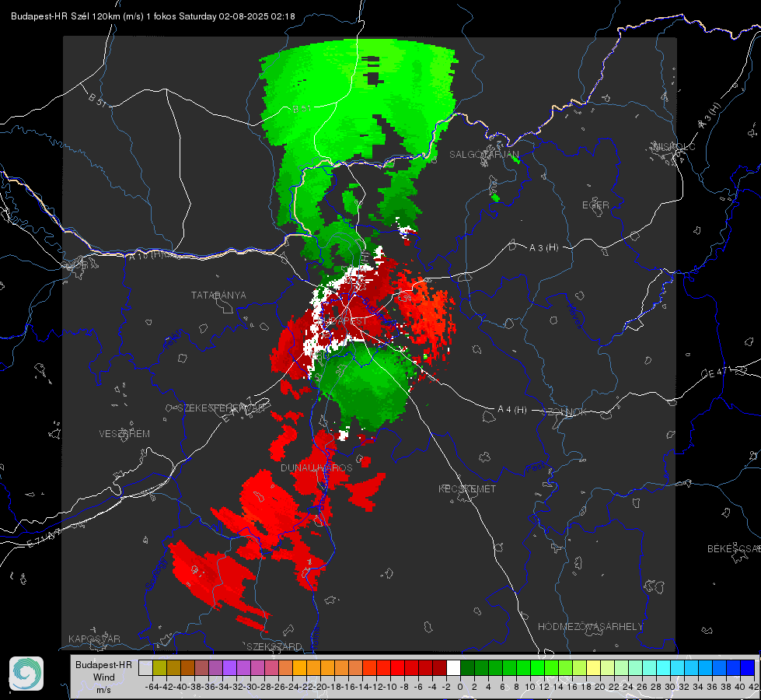Click the radar title text with the timestamp
The image size is (761, 700).
click(x=153, y=16)
